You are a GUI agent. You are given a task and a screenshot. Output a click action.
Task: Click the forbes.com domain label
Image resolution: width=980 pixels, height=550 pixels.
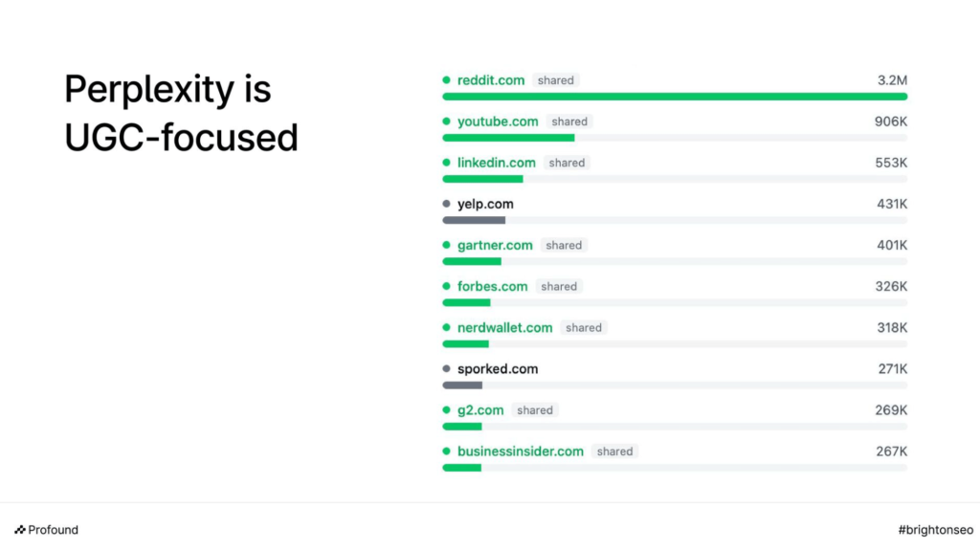coord(493,286)
